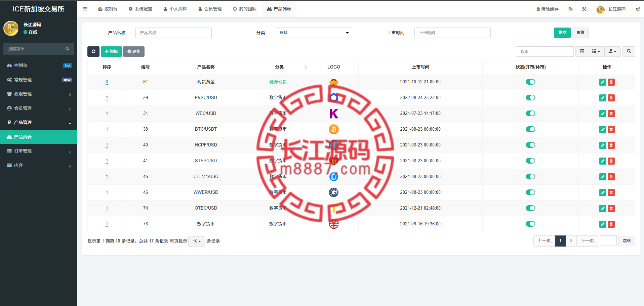Toggle the table card view icon
The image size is (644, 306).
(x=582, y=51)
